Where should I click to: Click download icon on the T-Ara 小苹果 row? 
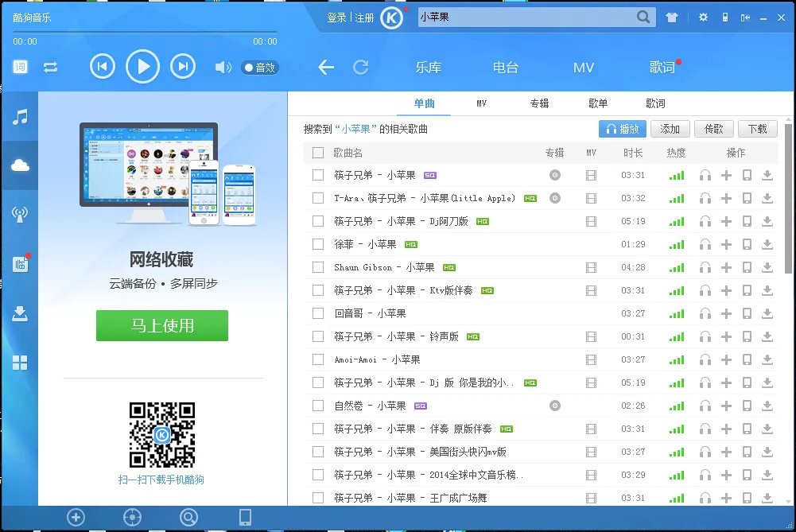767,198
